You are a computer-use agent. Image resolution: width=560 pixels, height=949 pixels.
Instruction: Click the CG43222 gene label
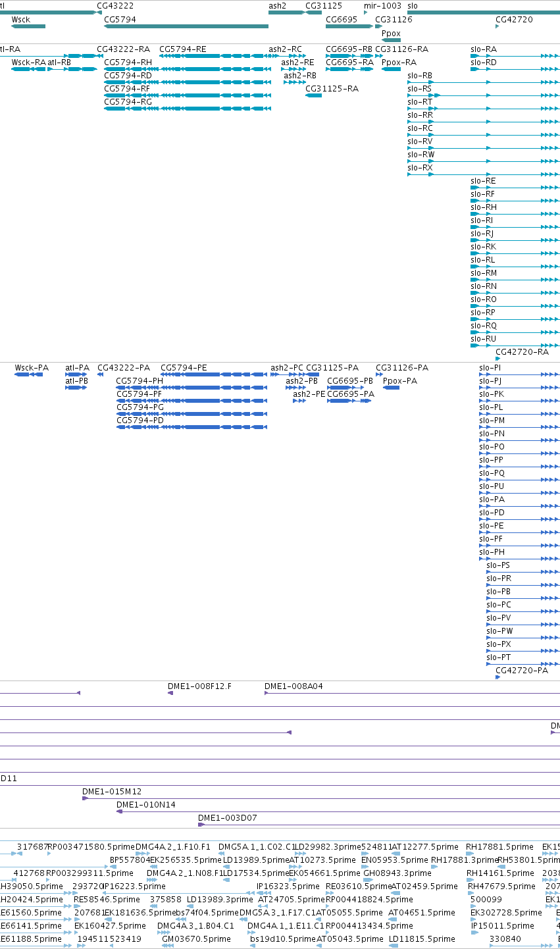[115, 5]
